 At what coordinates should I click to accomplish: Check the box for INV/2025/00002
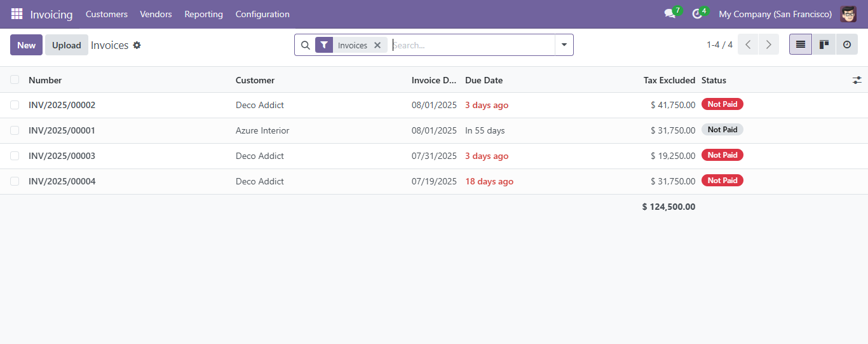pos(15,105)
